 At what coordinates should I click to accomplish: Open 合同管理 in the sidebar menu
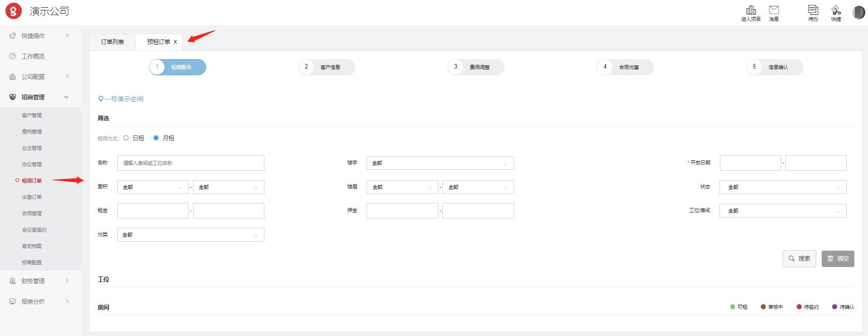coord(32,213)
